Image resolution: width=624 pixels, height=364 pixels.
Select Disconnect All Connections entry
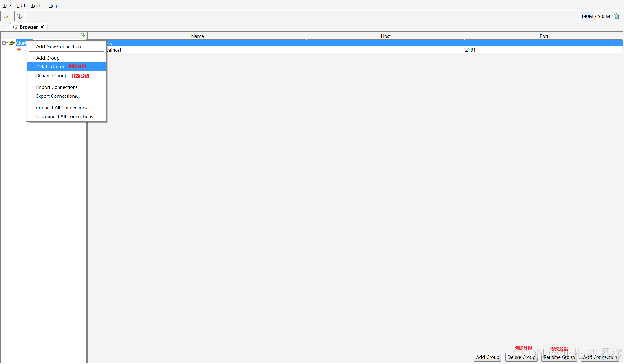click(x=64, y=116)
